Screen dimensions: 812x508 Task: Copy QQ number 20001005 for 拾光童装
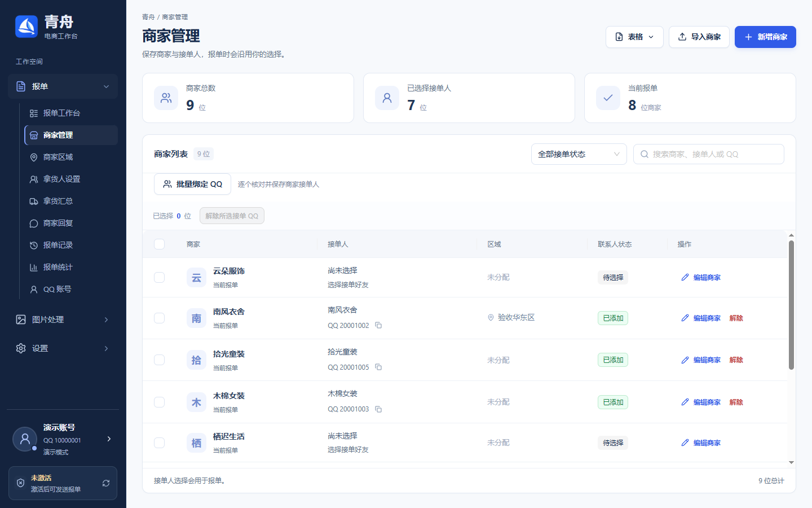coord(378,367)
